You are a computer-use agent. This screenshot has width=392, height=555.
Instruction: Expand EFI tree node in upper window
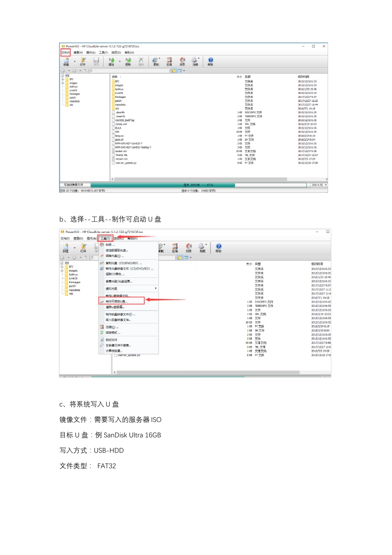[63, 79]
